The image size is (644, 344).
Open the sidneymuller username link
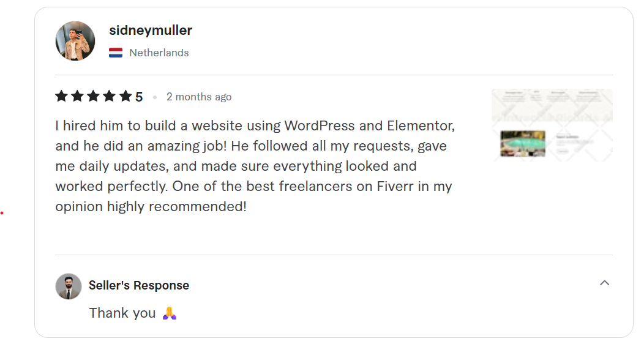coord(151,30)
